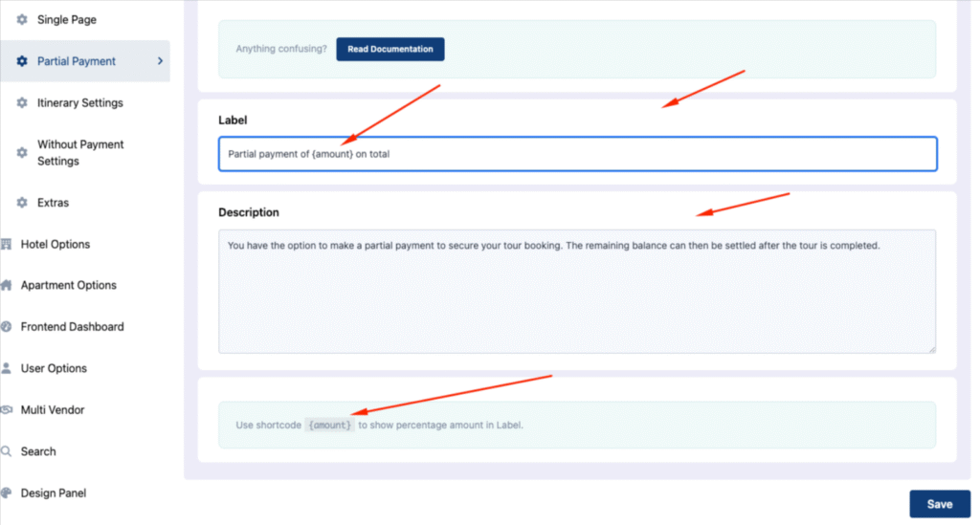Save the settings with Save button
The width and height of the screenshot is (980, 525).
coord(940,504)
